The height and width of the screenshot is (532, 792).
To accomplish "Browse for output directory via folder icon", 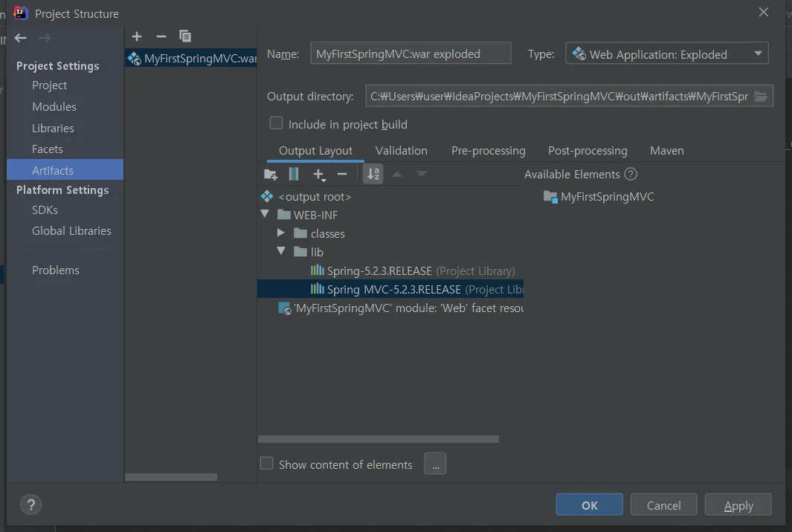I will (x=761, y=97).
